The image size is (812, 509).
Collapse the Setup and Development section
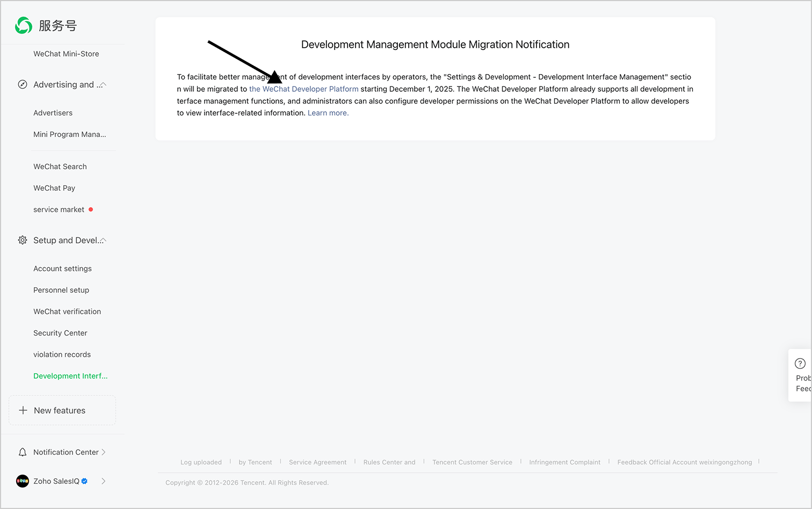click(103, 241)
